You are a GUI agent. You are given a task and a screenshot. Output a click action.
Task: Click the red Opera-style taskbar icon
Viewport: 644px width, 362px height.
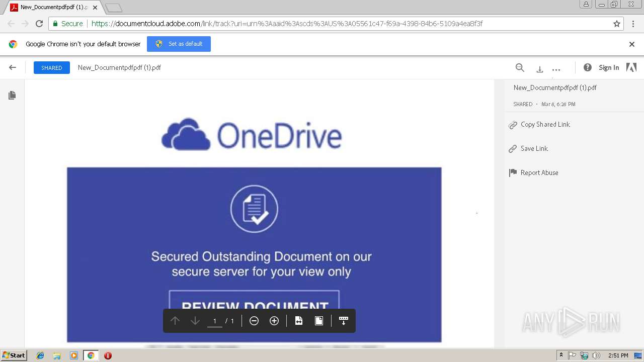(108, 355)
